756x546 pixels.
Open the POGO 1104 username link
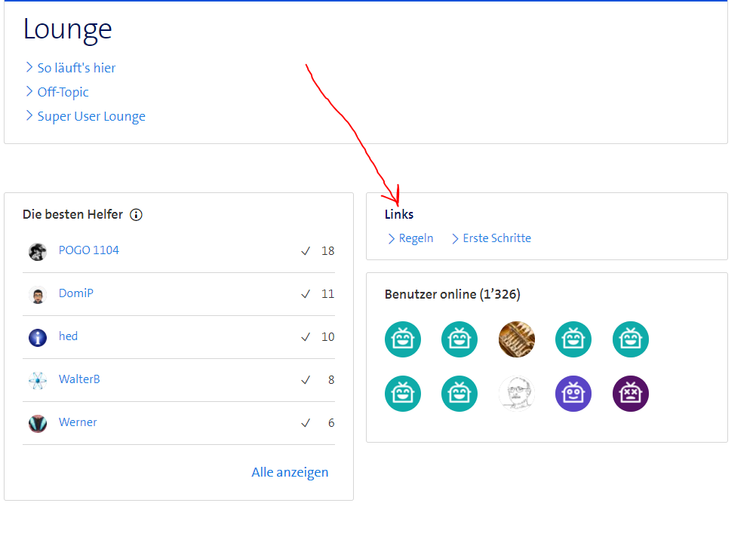(88, 250)
